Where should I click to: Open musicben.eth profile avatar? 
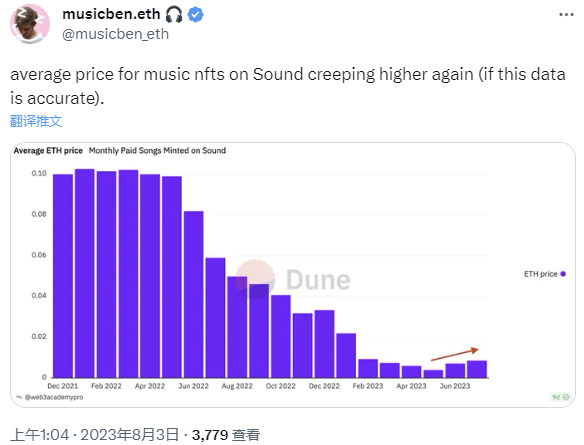tap(30, 24)
